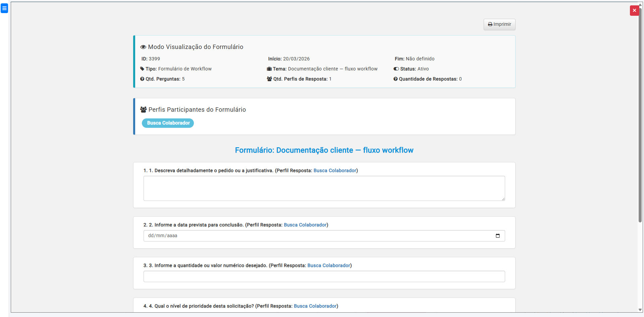Viewport: 644px width, 317px height.
Task: Click the numeric value input for question 3
Action: pyautogui.click(x=324, y=276)
